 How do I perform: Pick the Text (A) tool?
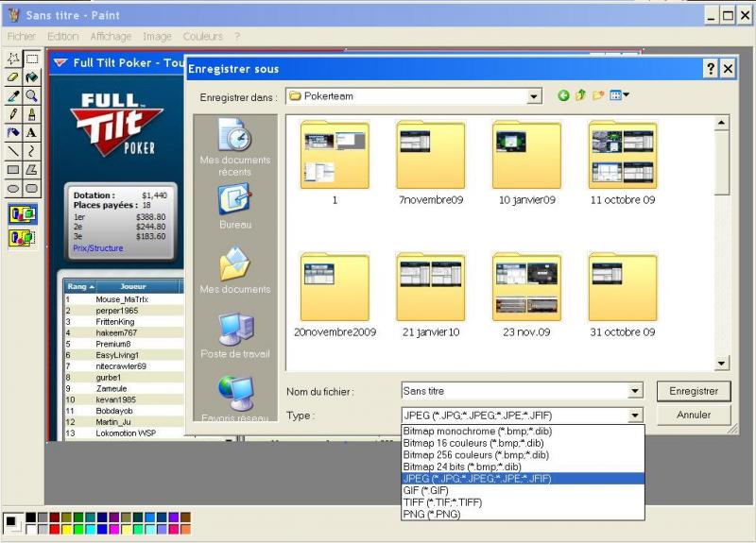point(32,132)
